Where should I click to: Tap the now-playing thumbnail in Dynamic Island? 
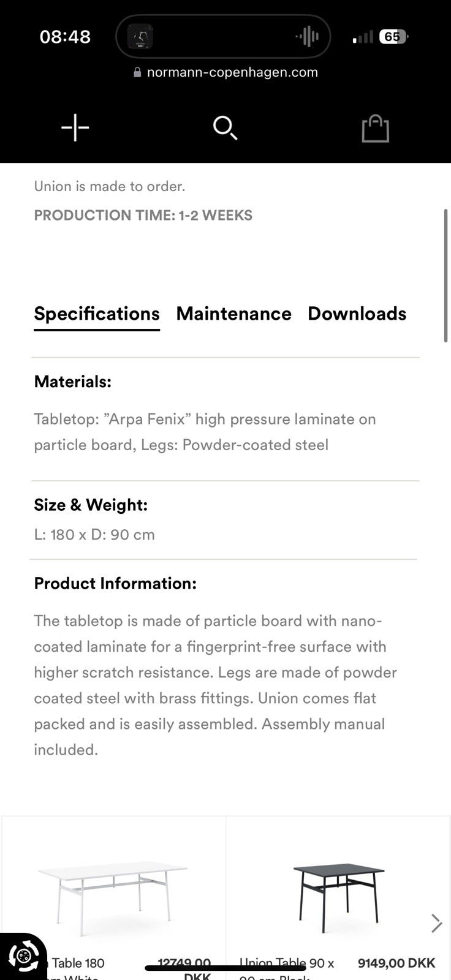[140, 37]
